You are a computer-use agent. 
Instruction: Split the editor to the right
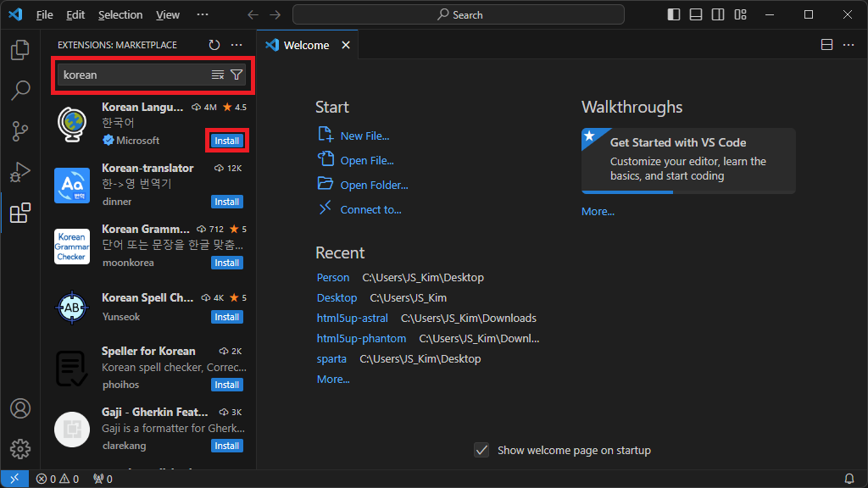tap(826, 45)
